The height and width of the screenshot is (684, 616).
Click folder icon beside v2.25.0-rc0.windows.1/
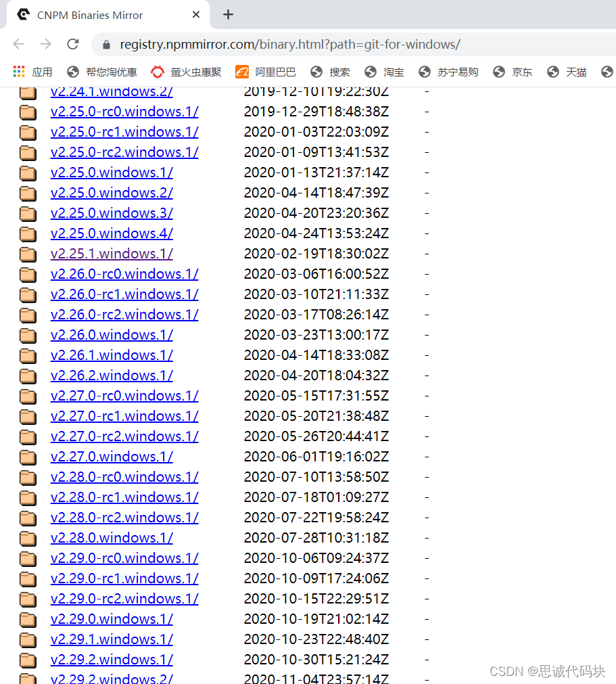coord(28,112)
